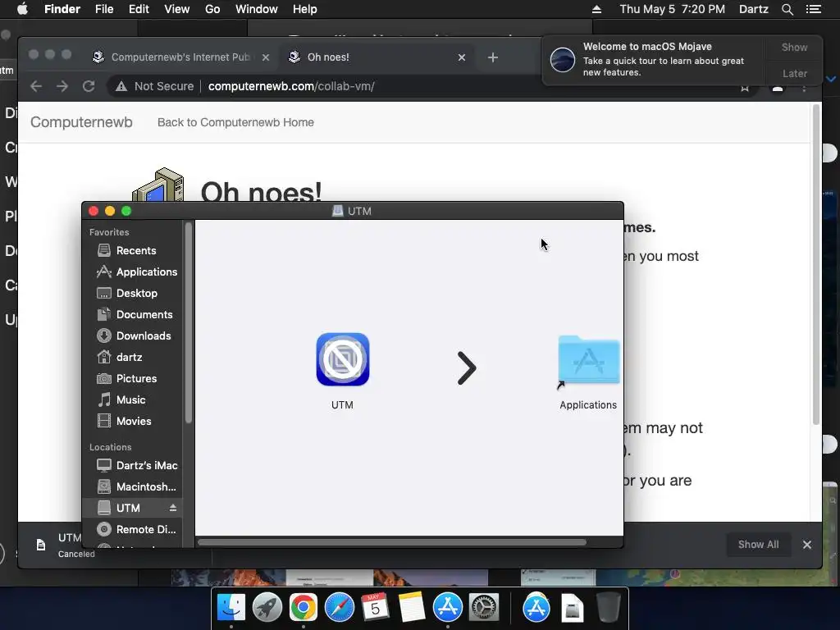
Task: Open Launchpad from the Dock
Action: tap(267, 608)
